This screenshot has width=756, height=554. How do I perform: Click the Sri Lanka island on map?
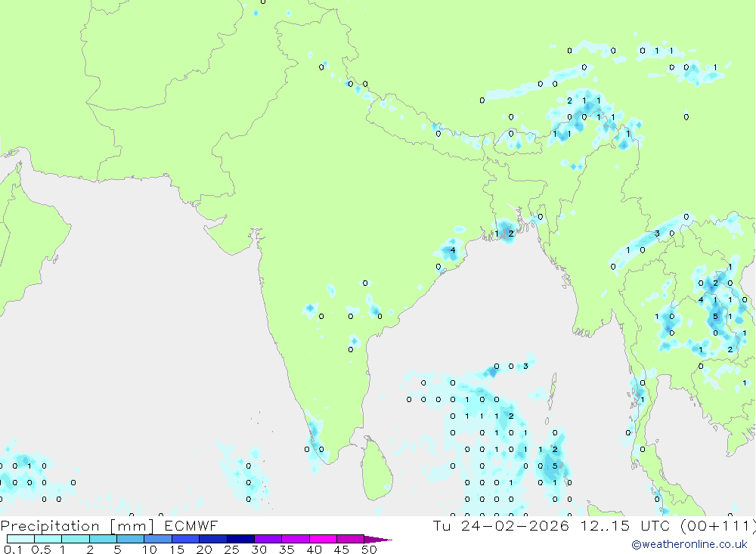coord(376,469)
